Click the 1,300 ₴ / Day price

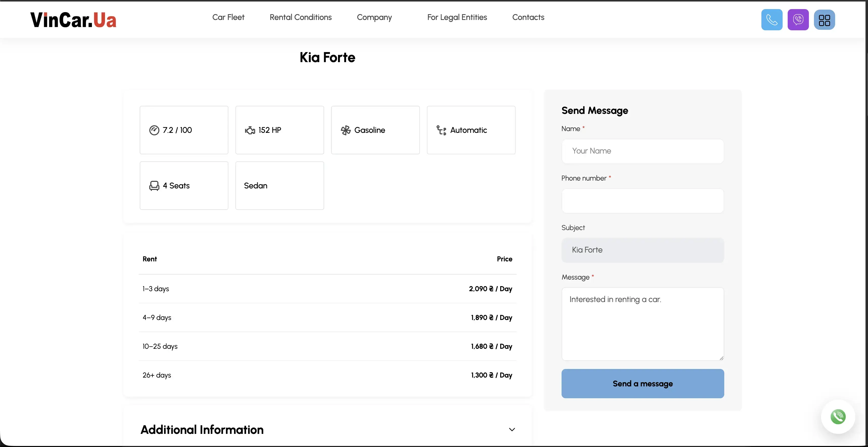(x=491, y=375)
